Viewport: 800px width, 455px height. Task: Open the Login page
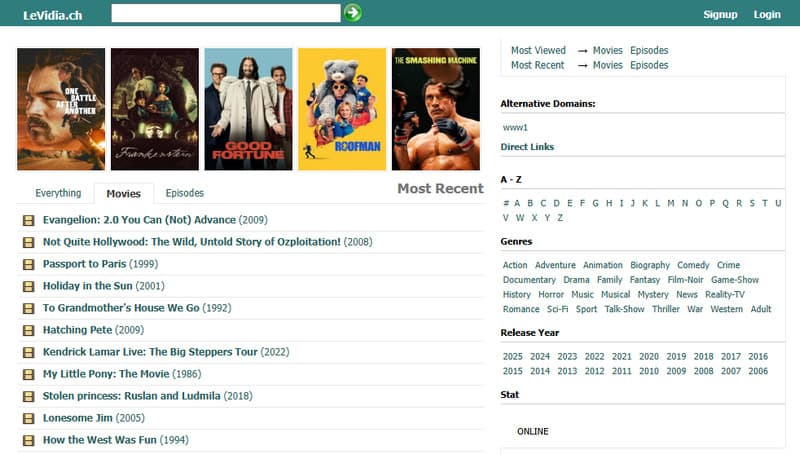tap(767, 14)
